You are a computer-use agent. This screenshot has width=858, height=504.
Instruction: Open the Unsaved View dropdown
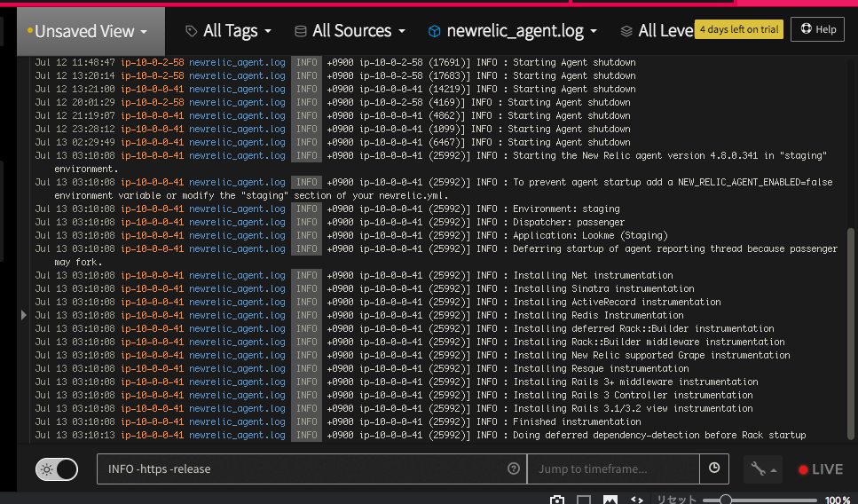[91, 31]
